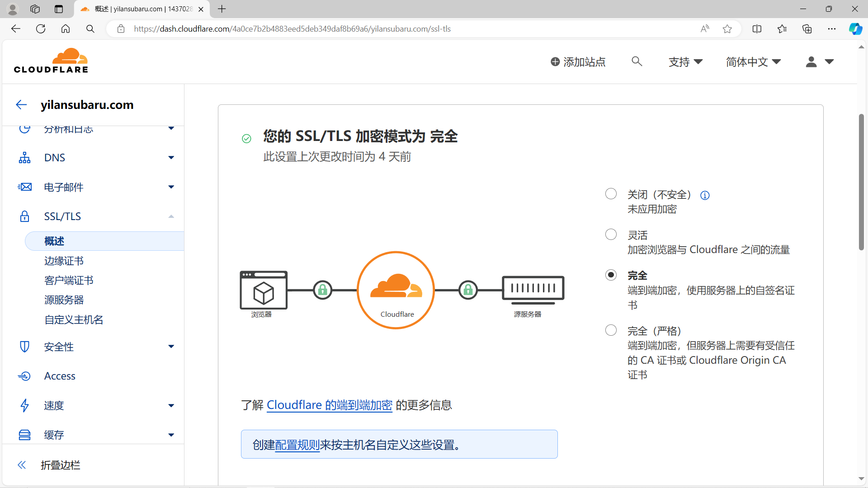
Task: Open the 客户端证书 sidebar item
Action: coord(69,280)
